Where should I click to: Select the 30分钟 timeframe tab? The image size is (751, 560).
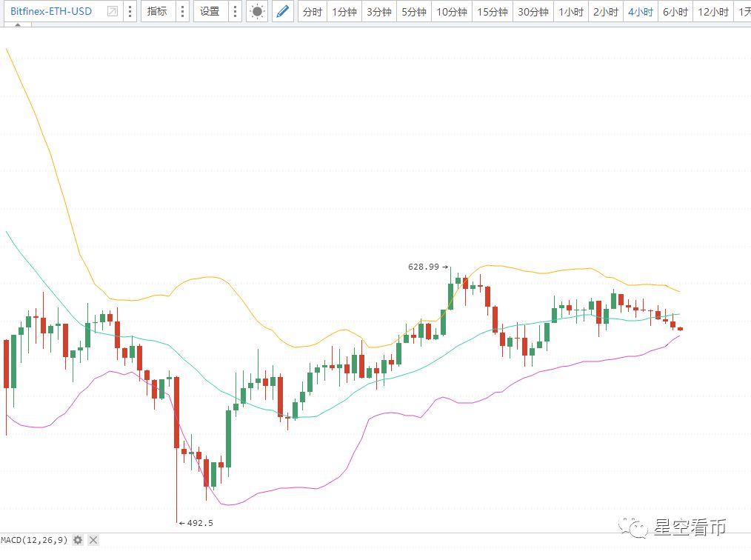point(533,12)
